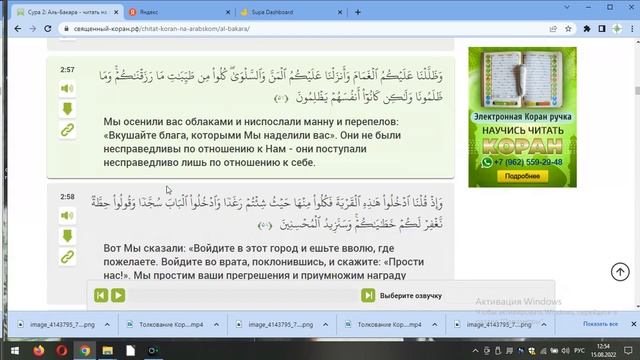Open the 'Выберите озвучку' voice selector
The image size is (640, 360).
(411, 296)
